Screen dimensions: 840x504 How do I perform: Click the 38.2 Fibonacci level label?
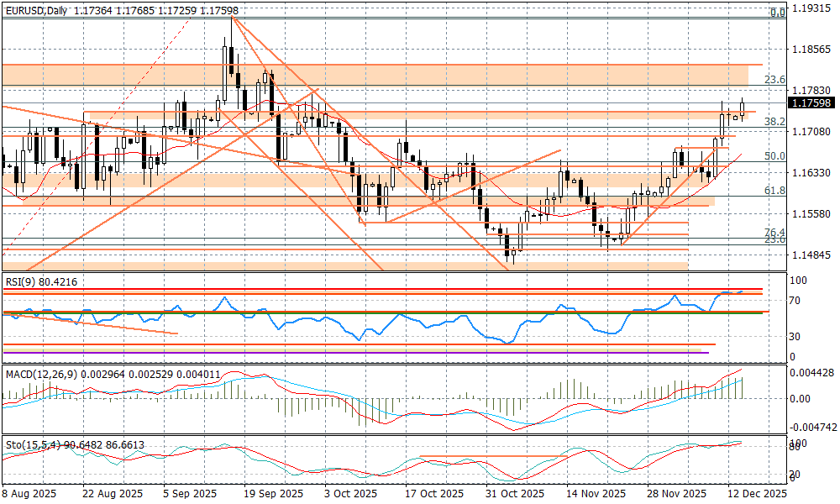pos(774,122)
